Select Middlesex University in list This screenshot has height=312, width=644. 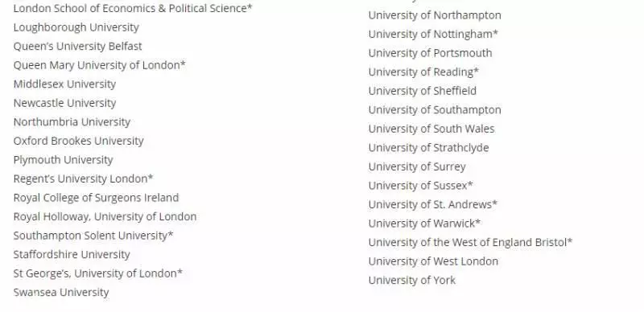[64, 84]
